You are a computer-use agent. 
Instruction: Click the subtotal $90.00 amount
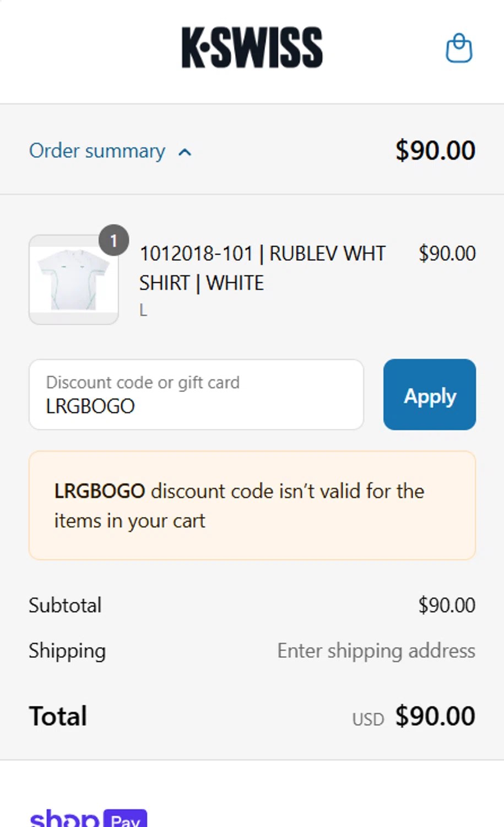click(447, 605)
